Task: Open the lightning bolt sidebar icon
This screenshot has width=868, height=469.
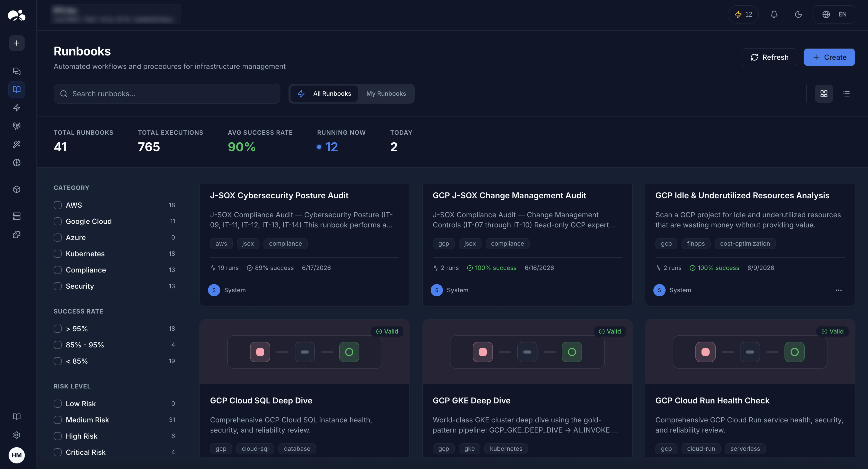Action: [16, 108]
